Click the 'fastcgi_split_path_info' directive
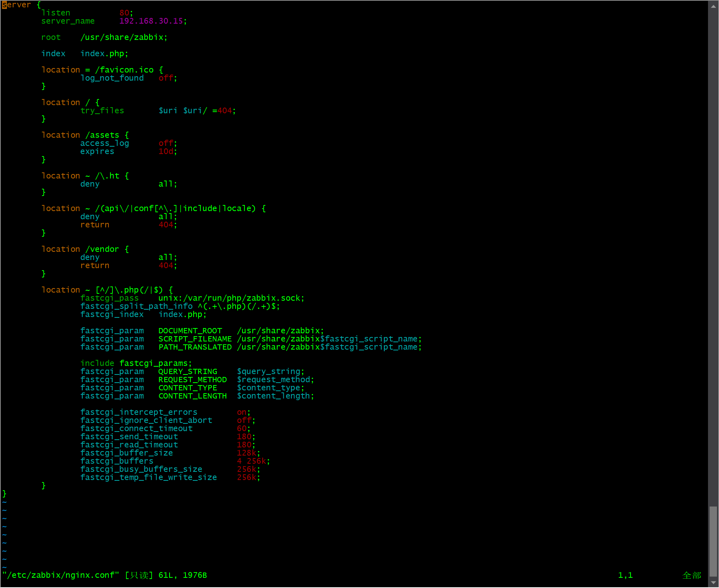The image size is (719, 588). [x=137, y=306]
